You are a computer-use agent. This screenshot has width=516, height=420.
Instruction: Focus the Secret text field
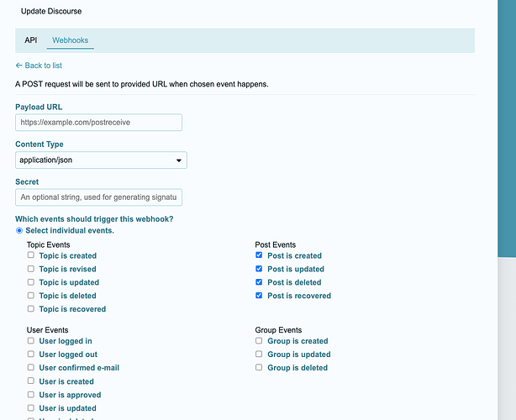pyautogui.click(x=98, y=197)
